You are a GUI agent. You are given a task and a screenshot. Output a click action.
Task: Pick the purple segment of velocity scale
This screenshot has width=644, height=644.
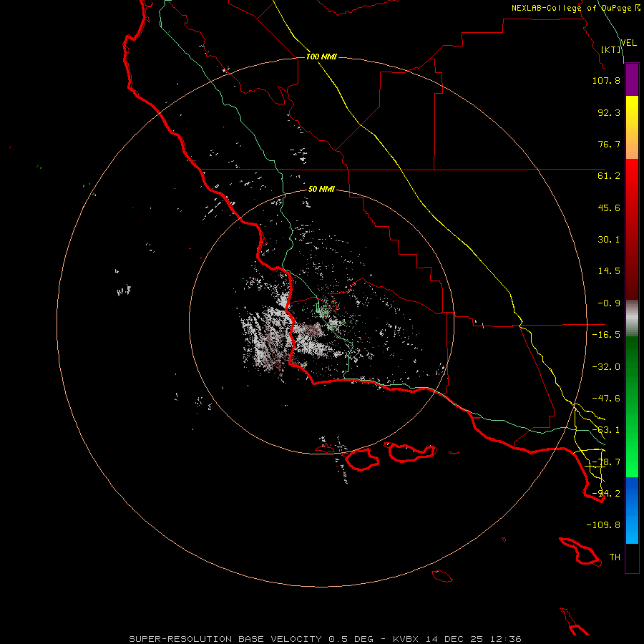(632, 80)
